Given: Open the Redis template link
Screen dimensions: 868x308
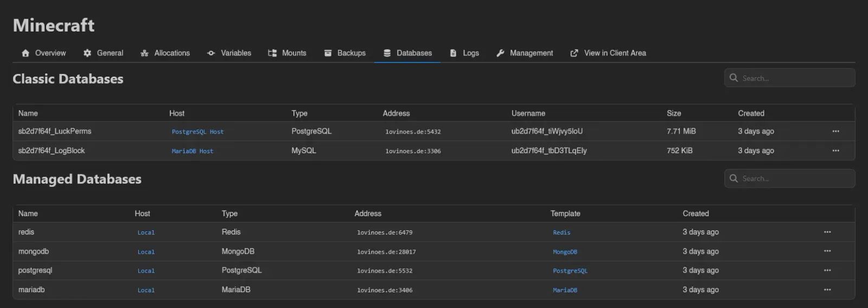Looking at the screenshot, I should click(561, 232).
